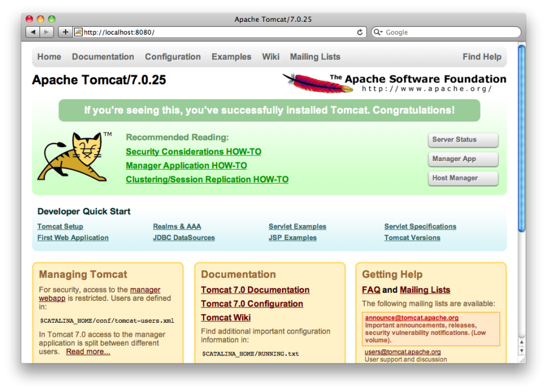The height and width of the screenshot is (392, 547).
Task: Click the browser back arrow button
Action: (x=33, y=32)
